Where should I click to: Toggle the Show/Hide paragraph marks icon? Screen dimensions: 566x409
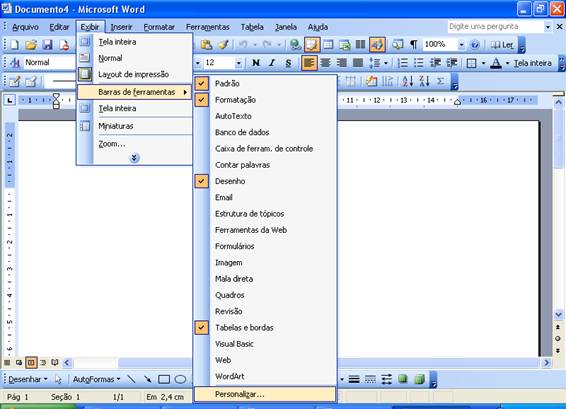(x=414, y=45)
